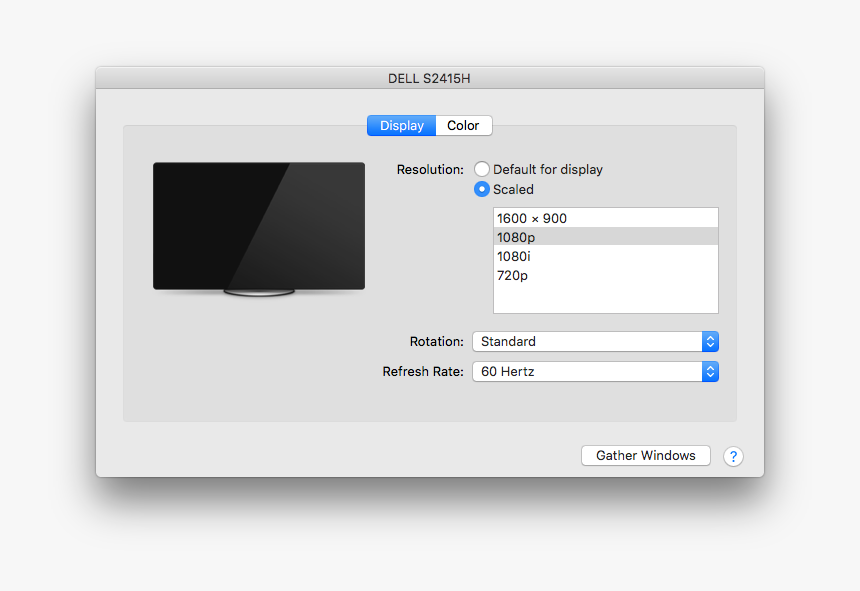
Task: Switch to the Color tab
Action: [x=463, y=125]
